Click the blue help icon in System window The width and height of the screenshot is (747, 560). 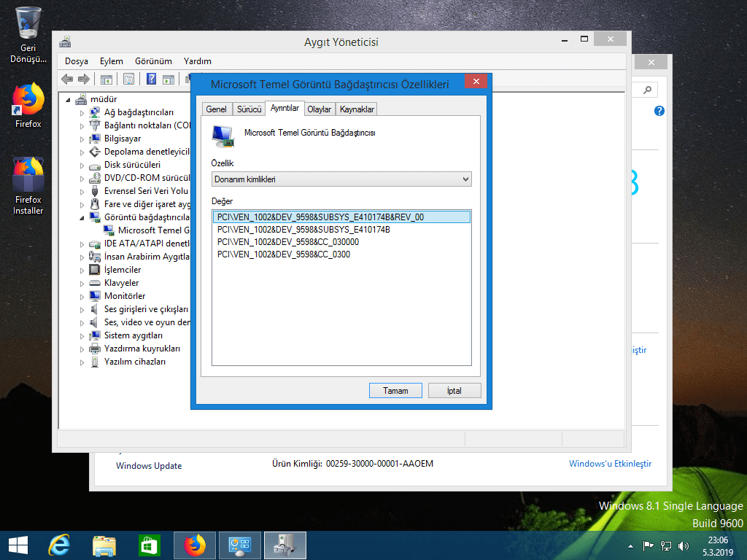[x=659, y=111]
